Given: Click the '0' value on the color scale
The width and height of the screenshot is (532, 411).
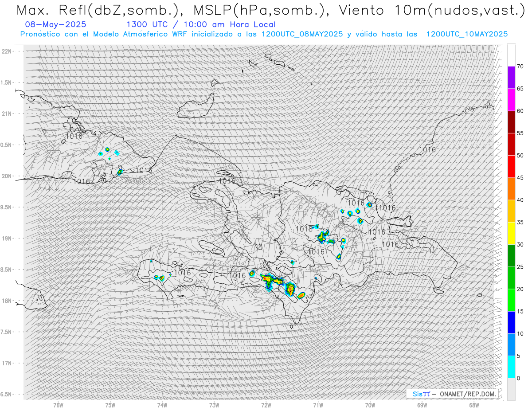Looking at the screenshot, I should click(x=518, y=378).
